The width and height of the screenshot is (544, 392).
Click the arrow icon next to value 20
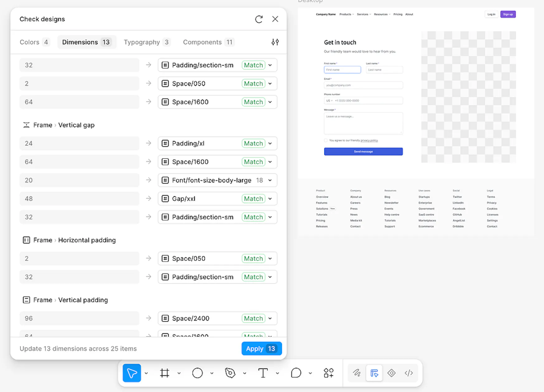149,180
